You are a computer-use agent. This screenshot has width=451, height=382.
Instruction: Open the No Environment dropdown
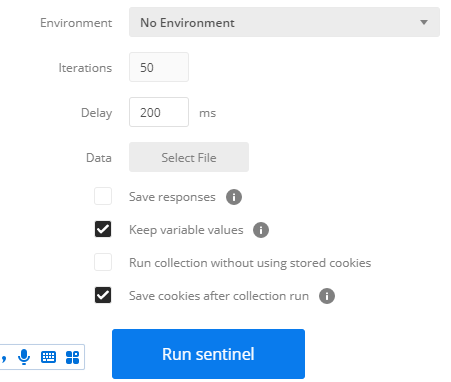point(284,22)
